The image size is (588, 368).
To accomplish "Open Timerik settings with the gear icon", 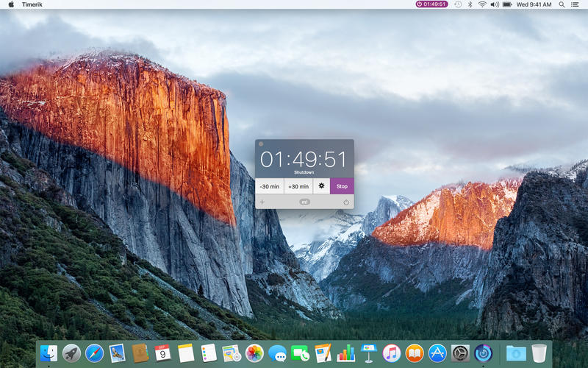I will click(321, 186).
